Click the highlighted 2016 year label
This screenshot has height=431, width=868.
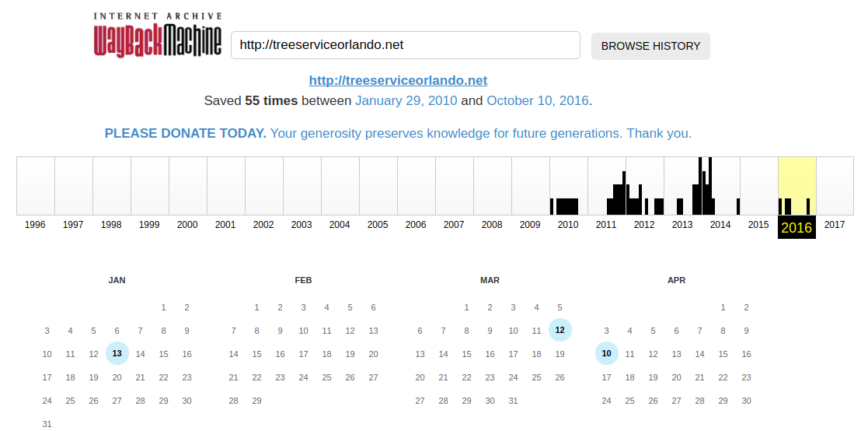(x=797, y=227)
